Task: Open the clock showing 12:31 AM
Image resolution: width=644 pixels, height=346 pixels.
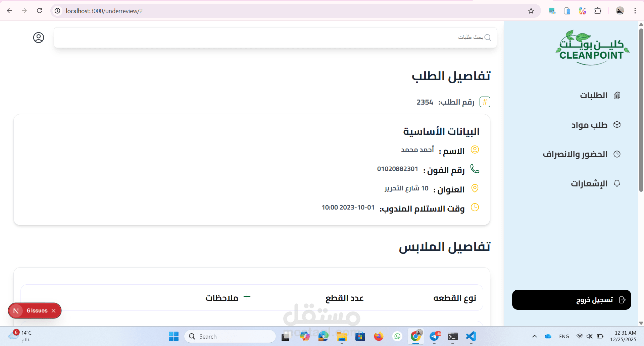Action: click(623, 336)
